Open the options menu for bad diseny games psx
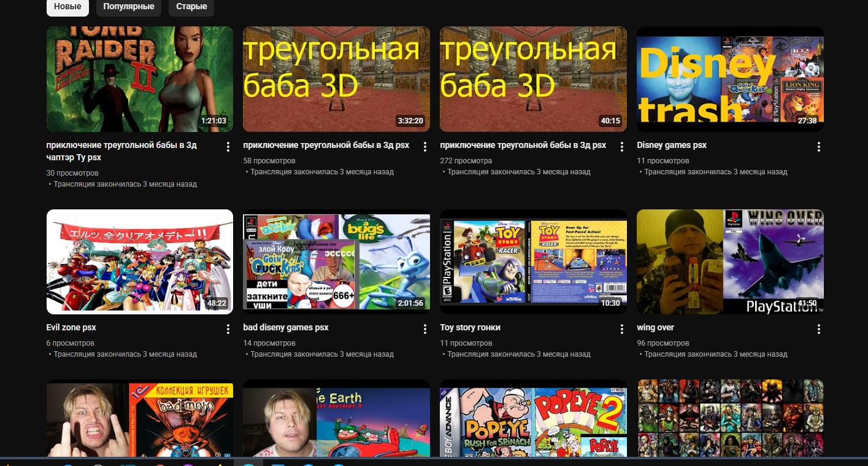 pos(424,329)
